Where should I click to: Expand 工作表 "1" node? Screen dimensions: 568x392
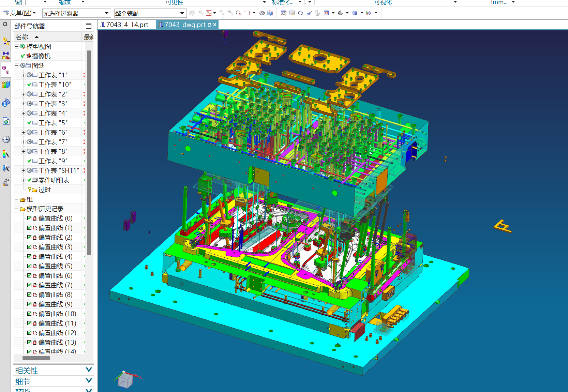pyautogui.click(x=23, y=75)
